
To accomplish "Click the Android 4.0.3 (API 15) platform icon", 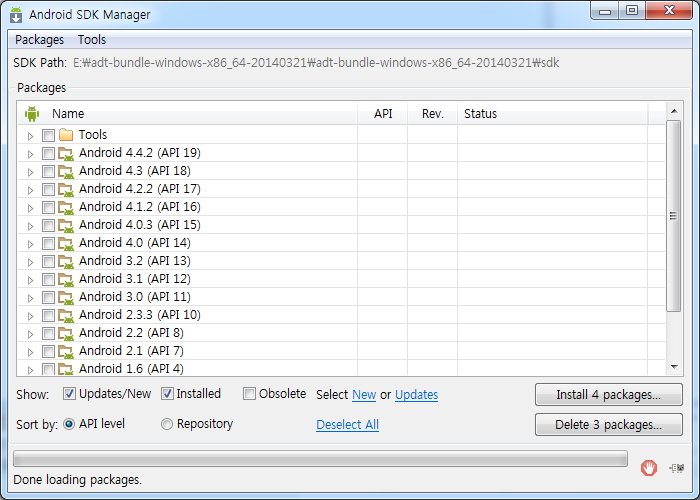I will tap(66, 225).
